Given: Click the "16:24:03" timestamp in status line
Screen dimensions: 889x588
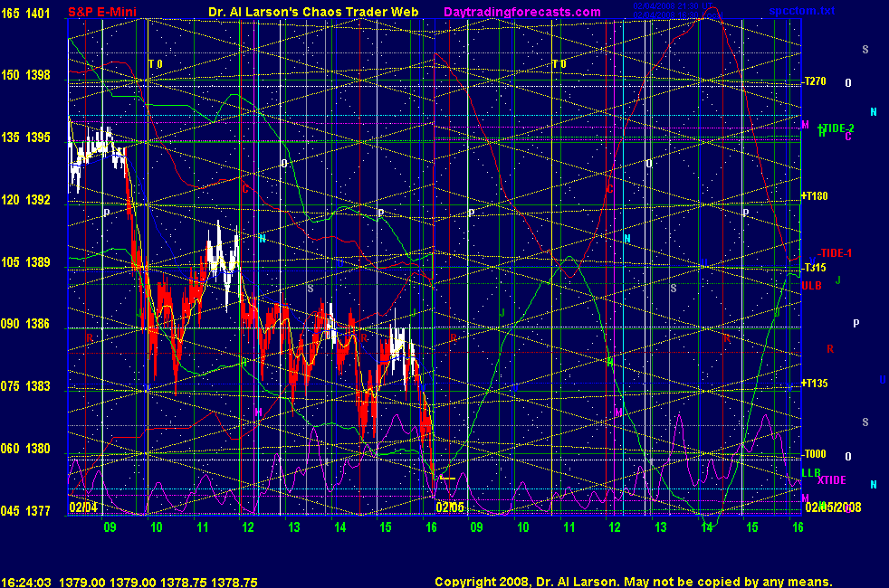Looking at the screenshot, I should click(x=26, y=583).
